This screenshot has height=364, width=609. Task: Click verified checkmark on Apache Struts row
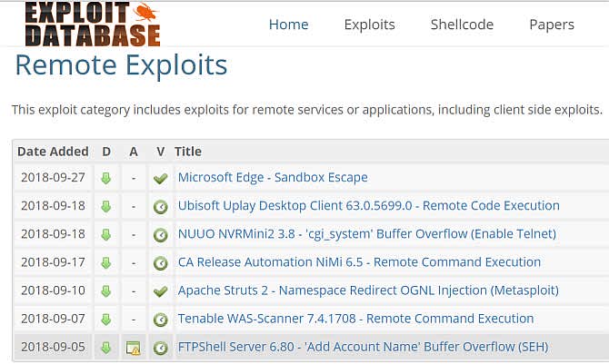(x=160, y=291)
